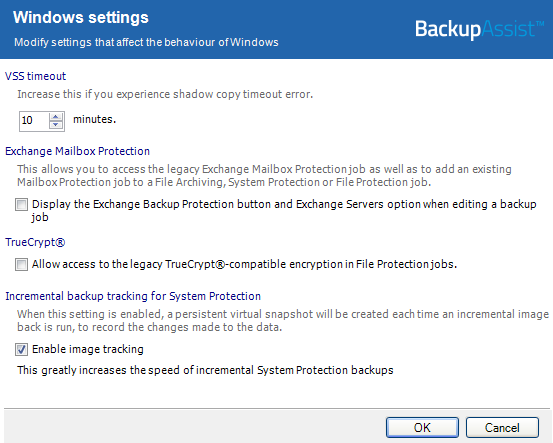Decrease VSS timeout with down arrow
Viewport: 553px width, 443px height.
coord(56,125)
